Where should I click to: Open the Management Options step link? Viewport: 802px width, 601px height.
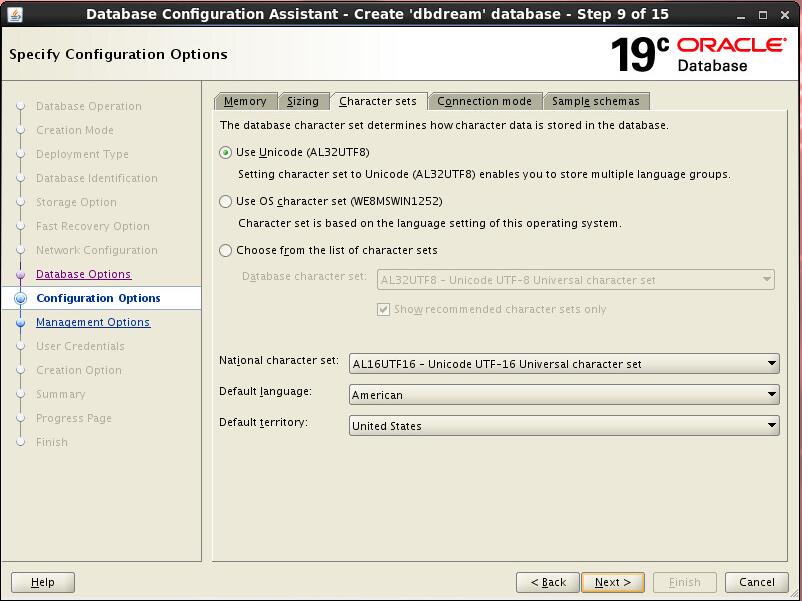coord(93,322)
